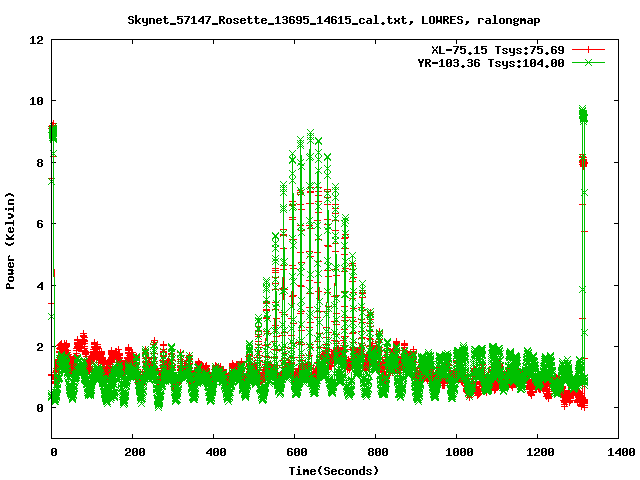
Task: Click the x-axis tick label 200
Action: pos(135,452)
